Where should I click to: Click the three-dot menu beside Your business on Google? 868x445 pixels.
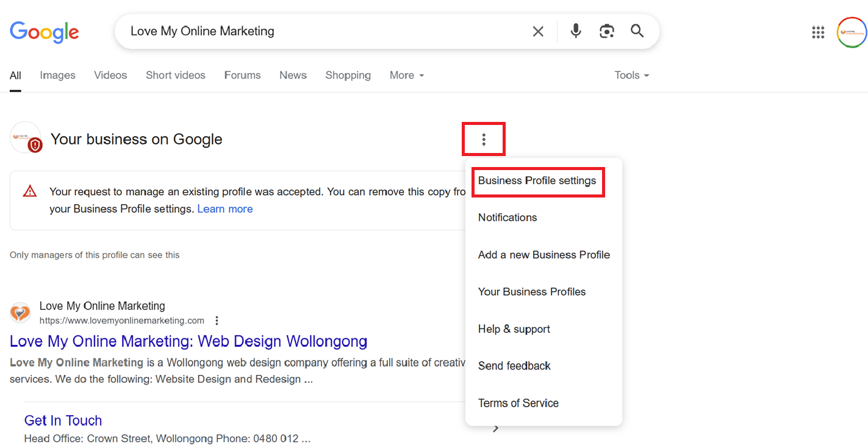(x=484, y=140)
